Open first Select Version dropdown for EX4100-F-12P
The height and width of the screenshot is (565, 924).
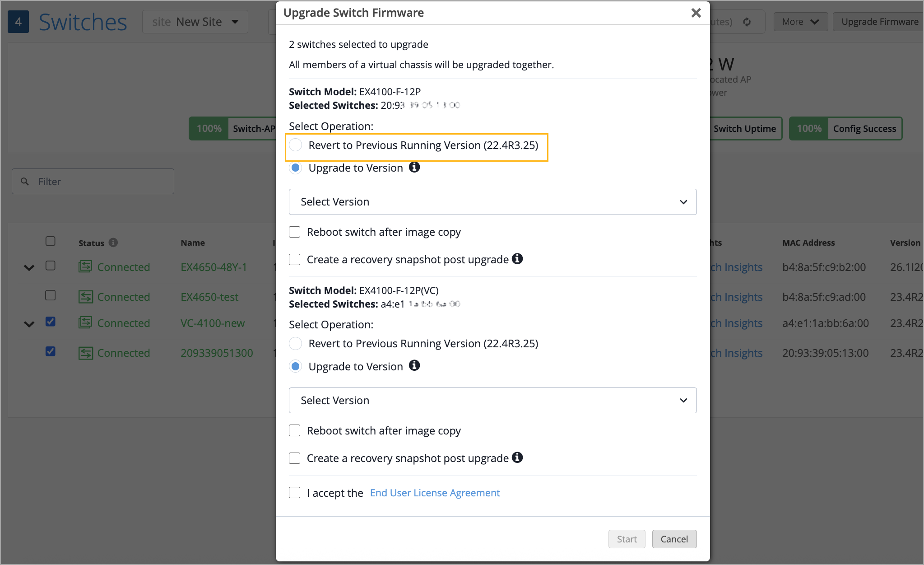[x=492, y=202]
